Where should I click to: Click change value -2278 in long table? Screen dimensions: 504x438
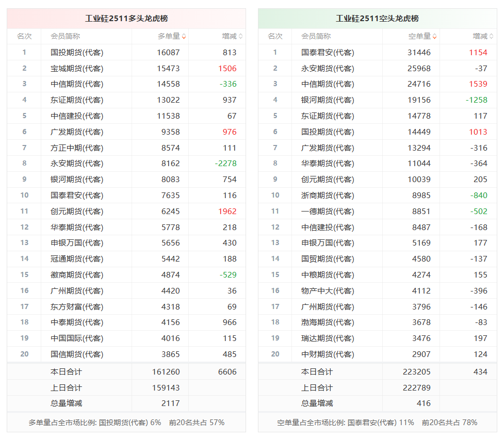[225, 163]
